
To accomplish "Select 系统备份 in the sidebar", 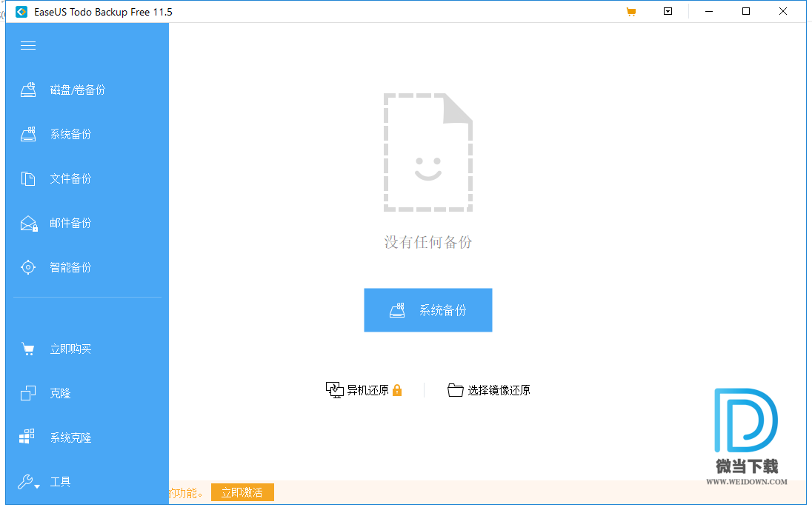I will [70, 135].
